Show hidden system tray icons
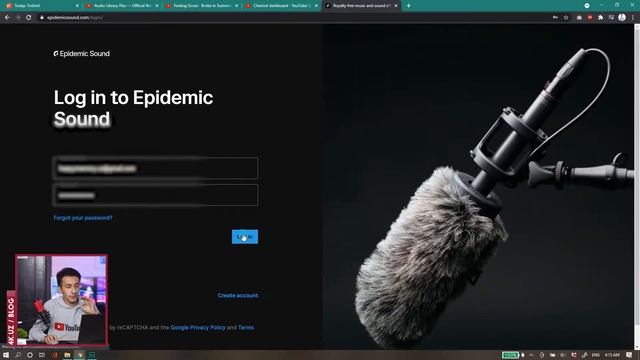 pos(531,355)
